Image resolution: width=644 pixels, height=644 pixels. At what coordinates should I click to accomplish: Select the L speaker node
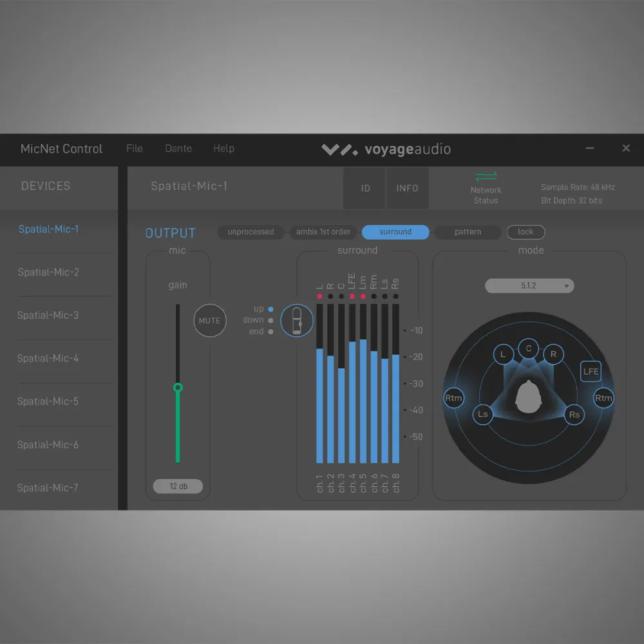[503, 354]
